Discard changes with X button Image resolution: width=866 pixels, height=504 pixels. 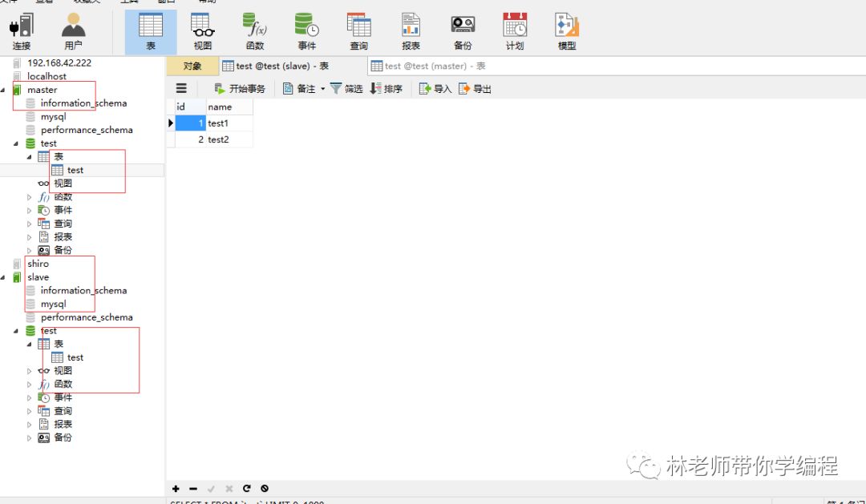pyautogui.click(x=229, y=489)
